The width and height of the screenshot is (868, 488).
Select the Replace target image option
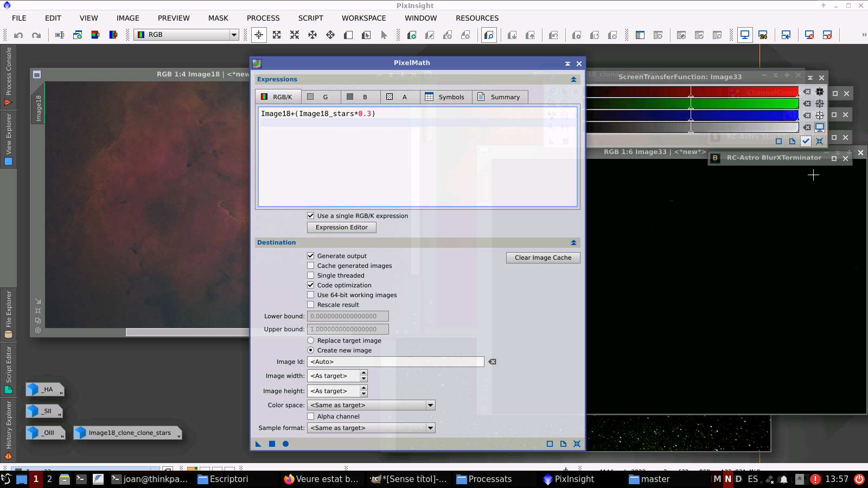click(311, 341)
